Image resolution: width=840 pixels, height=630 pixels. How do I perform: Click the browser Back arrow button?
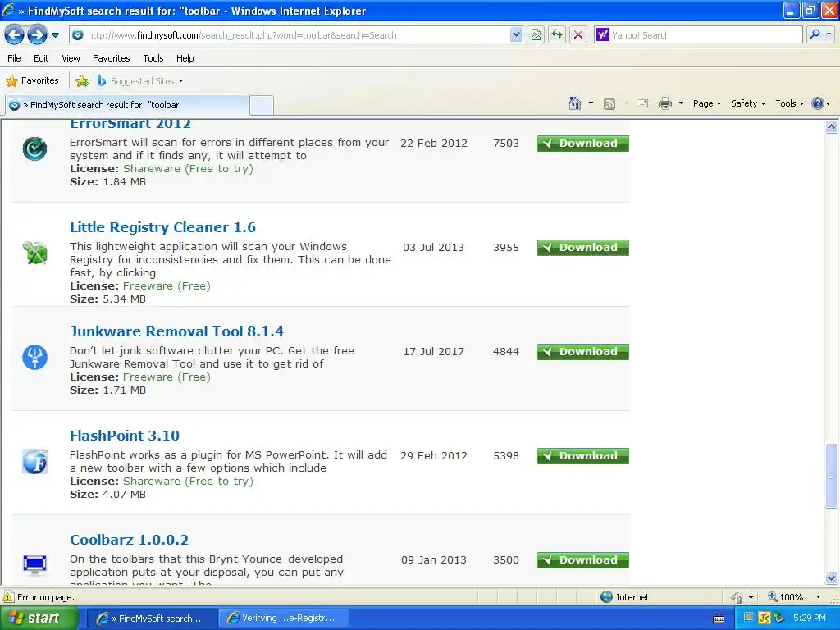point(15,35)
